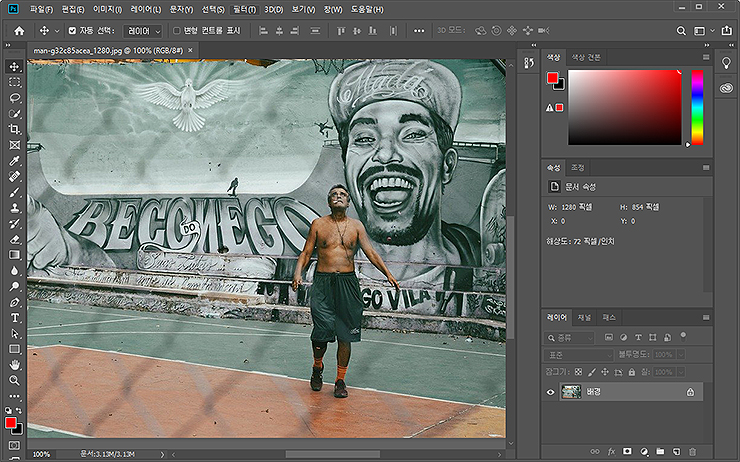Click the 100% zoom field in status bar
The width and height of the screenshot is (740, 462).
coord(42,454)
